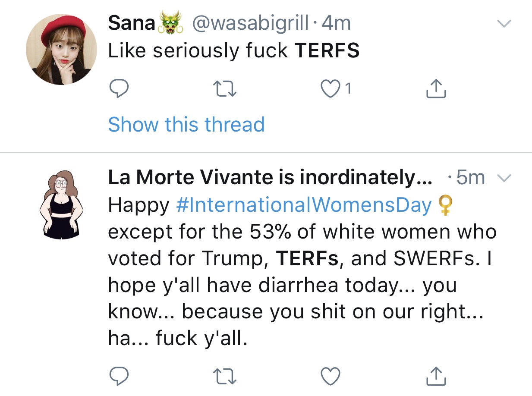
Task: Open the 4m timestamp on Sana's tweet
Action: (336, 23)
